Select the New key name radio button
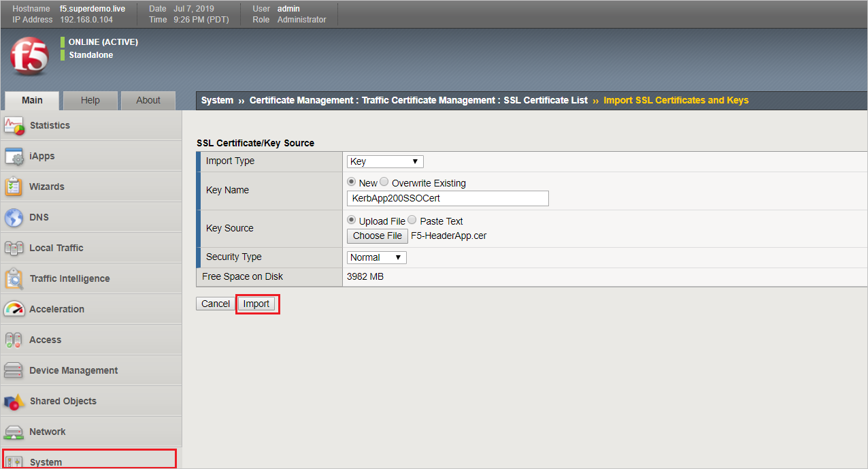The height and width of the screenshot is (469, 868). tap(352, 182)
